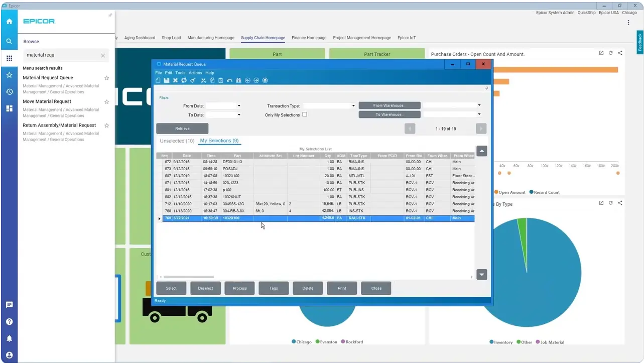Expand the To Warehouse value dropdown

[x=479, y=114]
